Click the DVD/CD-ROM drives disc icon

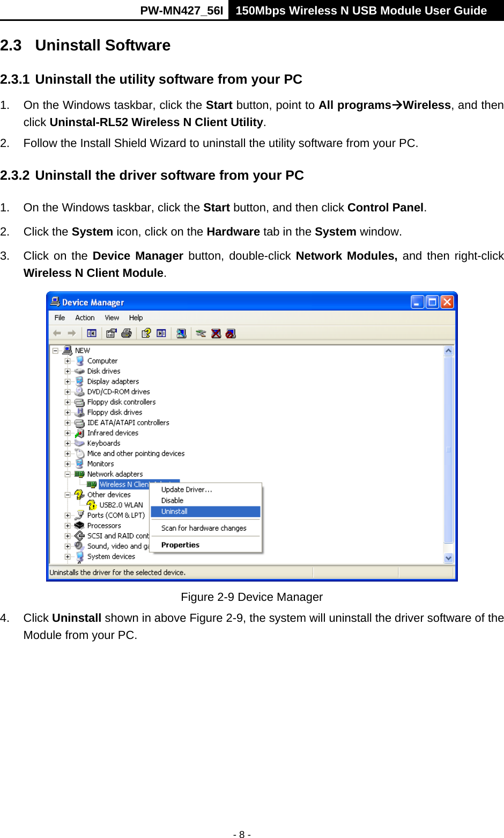[x=80, y=392]
